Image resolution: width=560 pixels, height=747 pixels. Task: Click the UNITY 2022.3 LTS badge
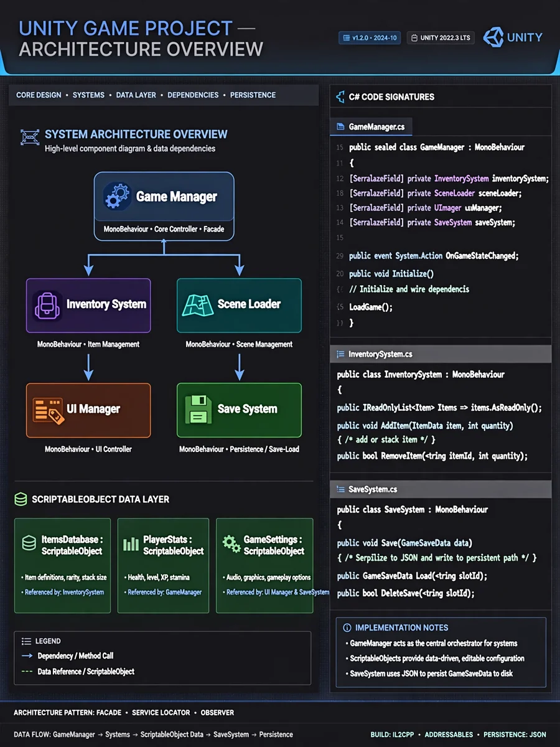[441, 38]
